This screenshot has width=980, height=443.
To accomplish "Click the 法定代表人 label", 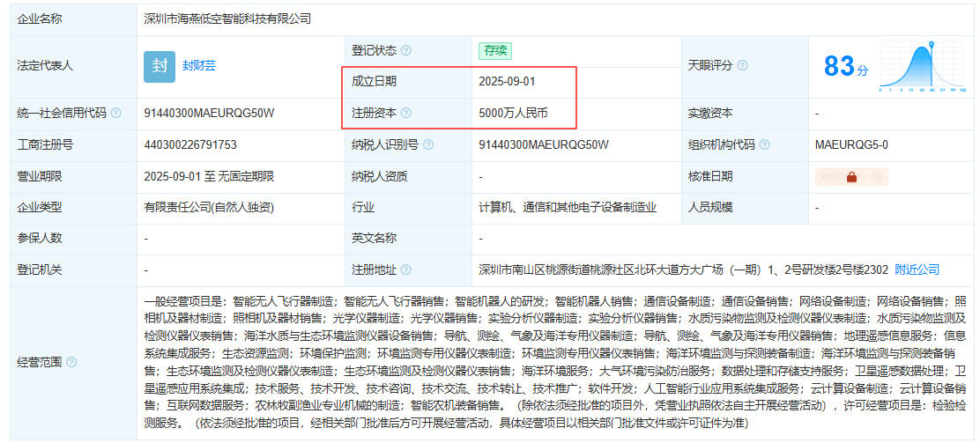I will click(45, 65).
